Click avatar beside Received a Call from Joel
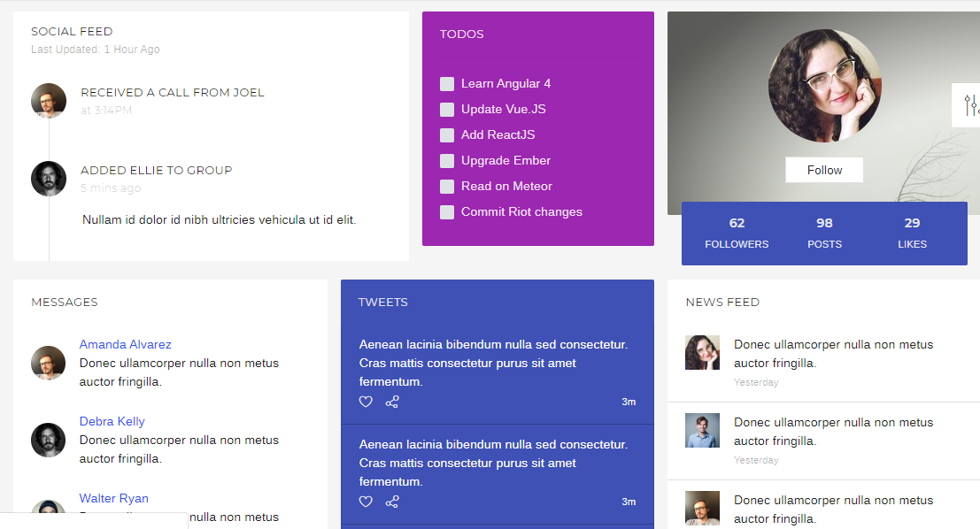980x529 pixels. click(x=49, y=101)
